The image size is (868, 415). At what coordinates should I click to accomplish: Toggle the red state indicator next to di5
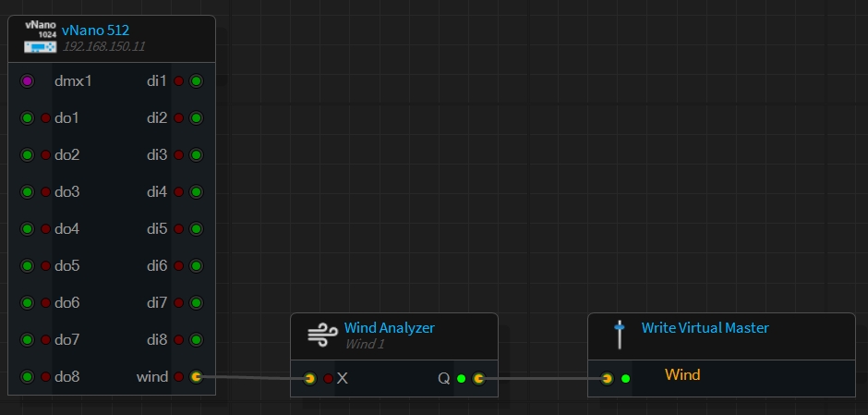179,229
